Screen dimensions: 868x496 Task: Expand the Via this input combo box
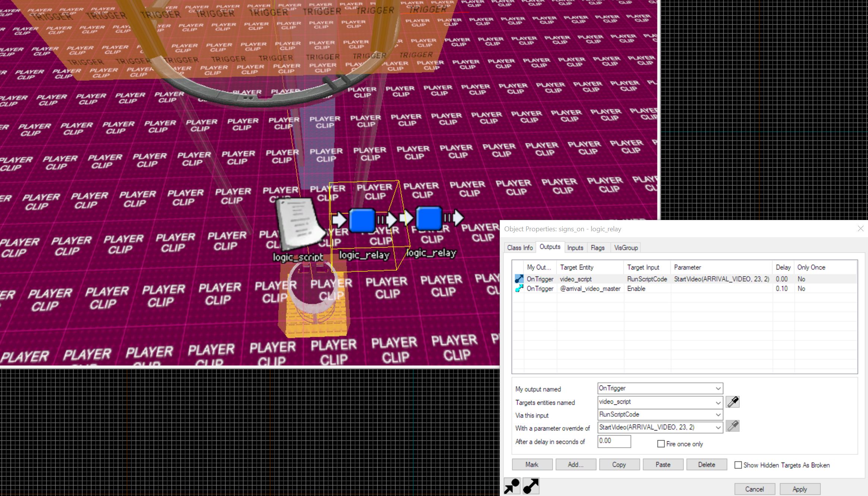pyautogui.click(x=718, y=415)
